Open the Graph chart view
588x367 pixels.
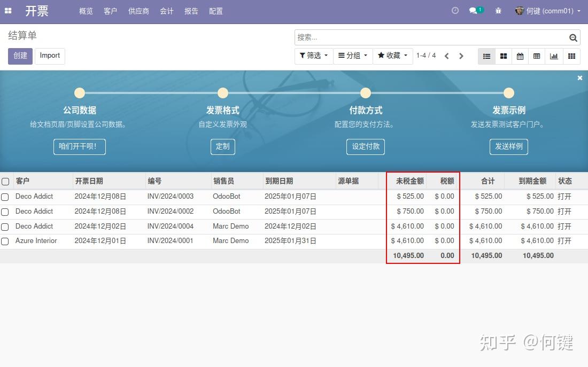coord(554,56)
